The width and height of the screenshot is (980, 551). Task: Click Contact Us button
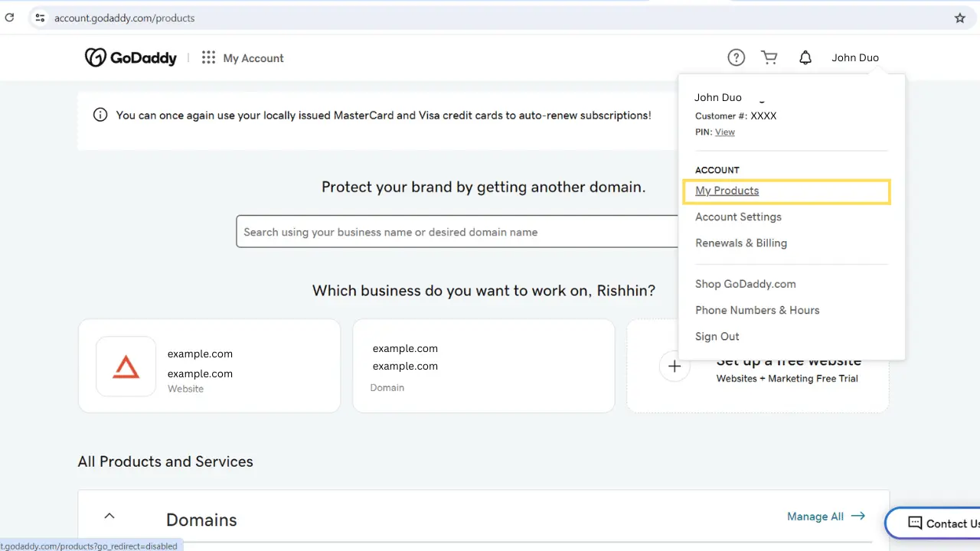point(933,523)
